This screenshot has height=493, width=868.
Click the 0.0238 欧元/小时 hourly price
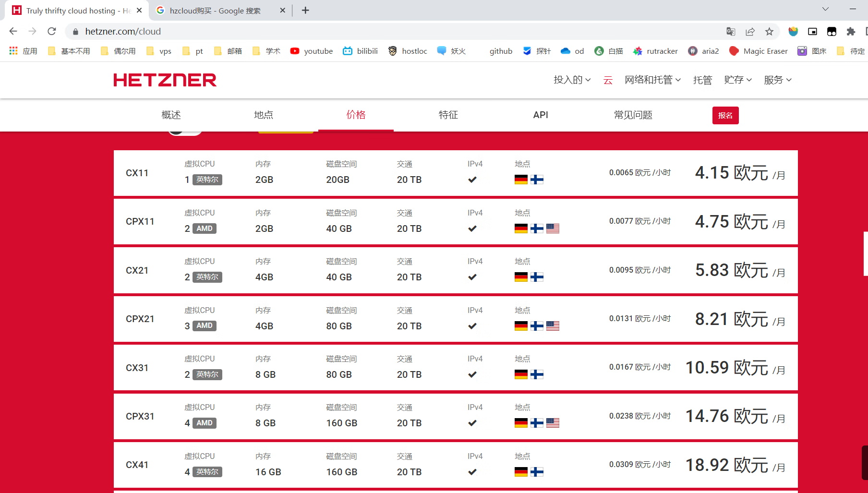640,416
